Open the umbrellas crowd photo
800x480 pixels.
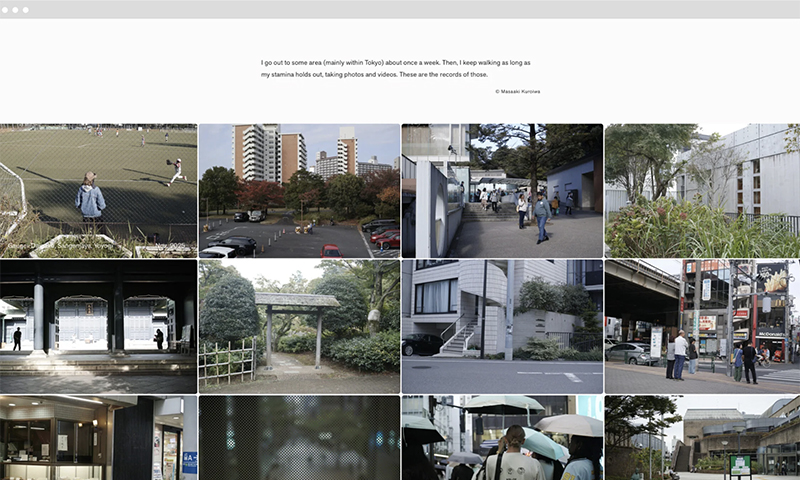503,438
